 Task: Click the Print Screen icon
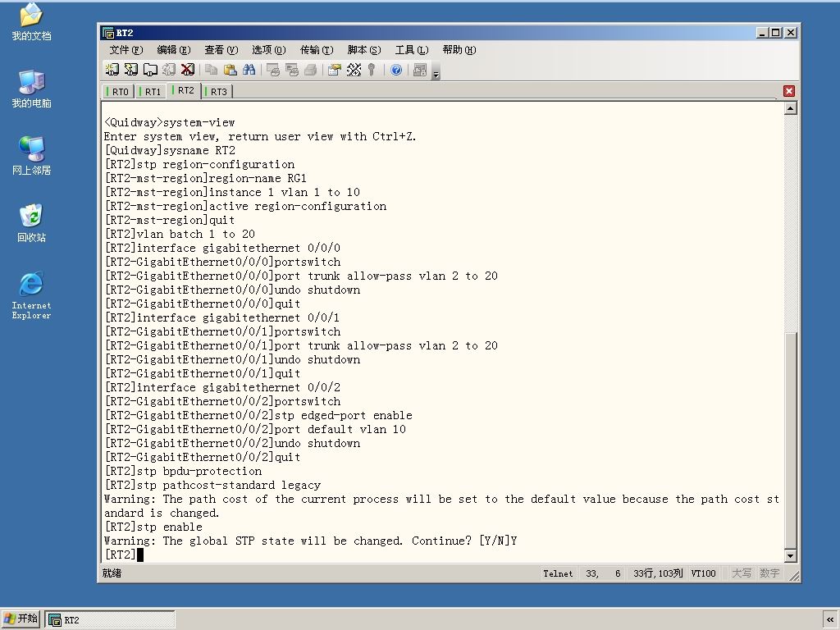coord(273,70)
